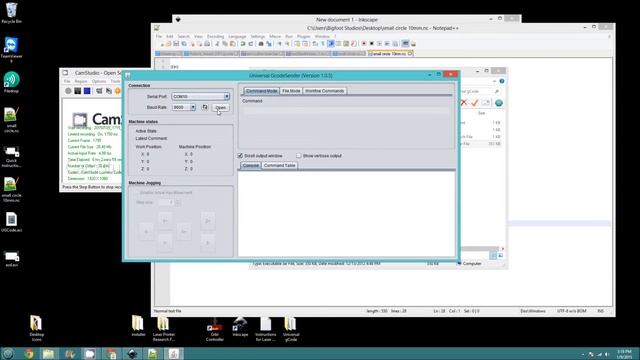Screen dimensions: 640x360
Task: Click CamStudio stop button icon
Action: 87,91
